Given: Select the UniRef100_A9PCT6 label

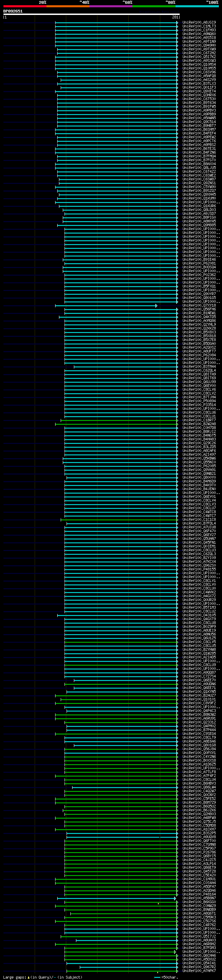Looking at the screenshot, I should pyautogui.click(x=199, y=141).
